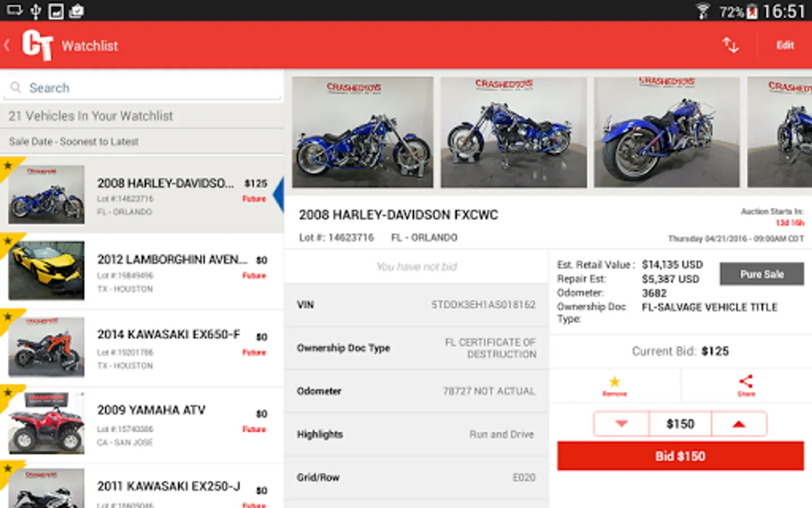
Task: Tap the Grid/Row E020 detail row
Action: [416, 478]
